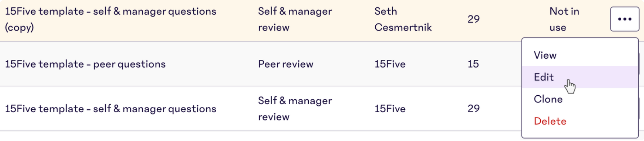The height and width of the screenshot is (141, 644).
Task: Open the bottom-row self & manager questions template
Action: [x=111, y=109]
